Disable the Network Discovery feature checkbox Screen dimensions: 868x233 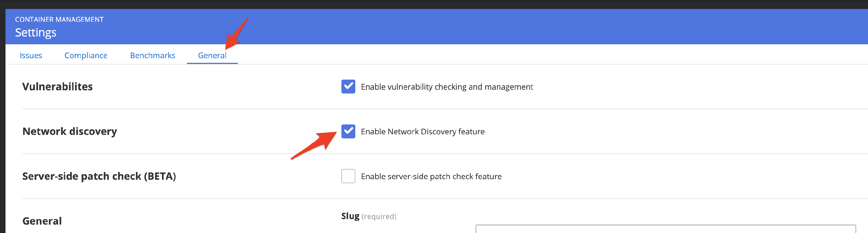pyautogui.click(x=348, y=131)
